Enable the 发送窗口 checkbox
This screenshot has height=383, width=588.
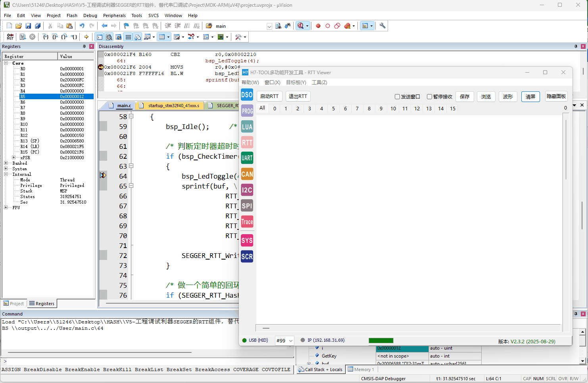[397, 97]
